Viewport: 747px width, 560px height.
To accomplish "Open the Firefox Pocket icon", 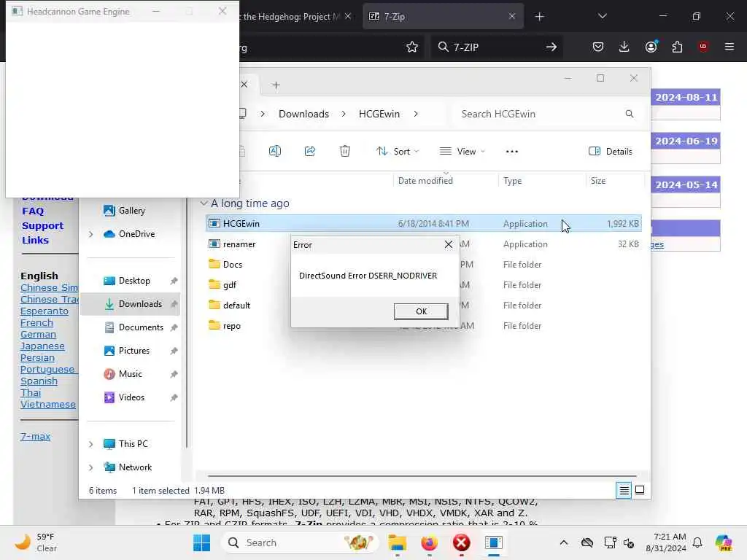I will coord(598,47).
